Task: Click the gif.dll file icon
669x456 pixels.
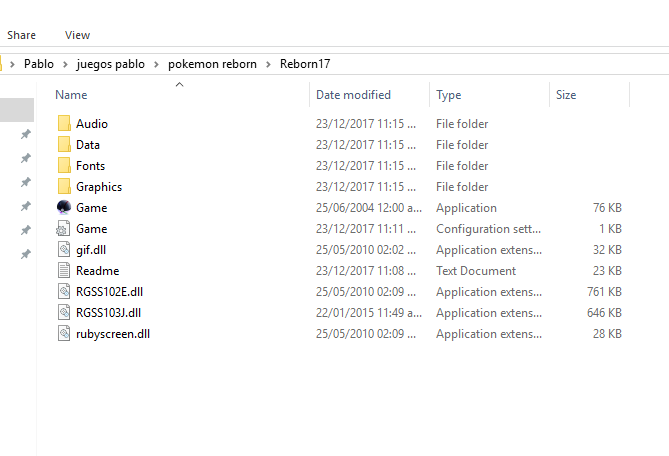Action: tap(64, 250)
